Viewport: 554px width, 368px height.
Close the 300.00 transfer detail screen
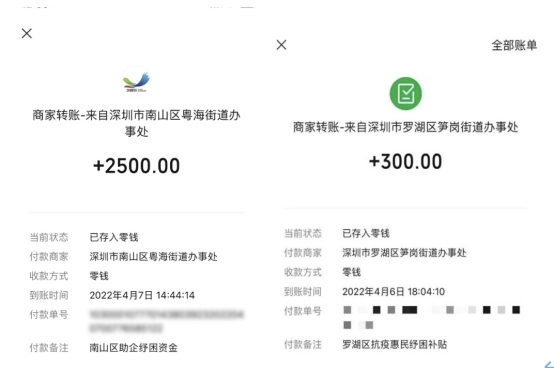coord(281,45)
